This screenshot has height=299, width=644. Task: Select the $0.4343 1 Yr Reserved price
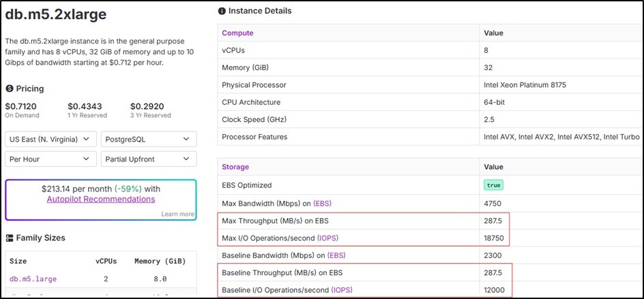tap(83, 106)
